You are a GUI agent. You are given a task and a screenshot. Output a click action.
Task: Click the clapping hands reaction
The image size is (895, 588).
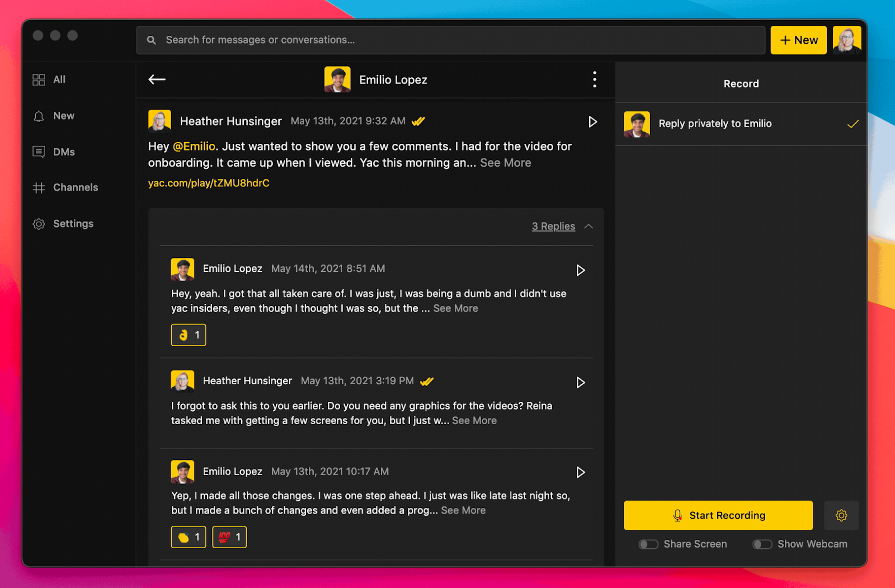coord(189,537)
